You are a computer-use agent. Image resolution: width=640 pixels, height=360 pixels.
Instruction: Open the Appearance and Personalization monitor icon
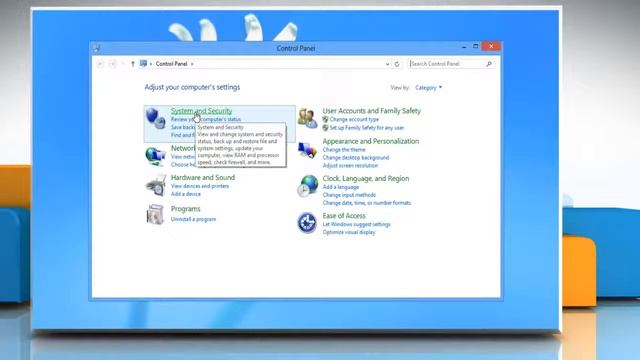tap(307, 150)
